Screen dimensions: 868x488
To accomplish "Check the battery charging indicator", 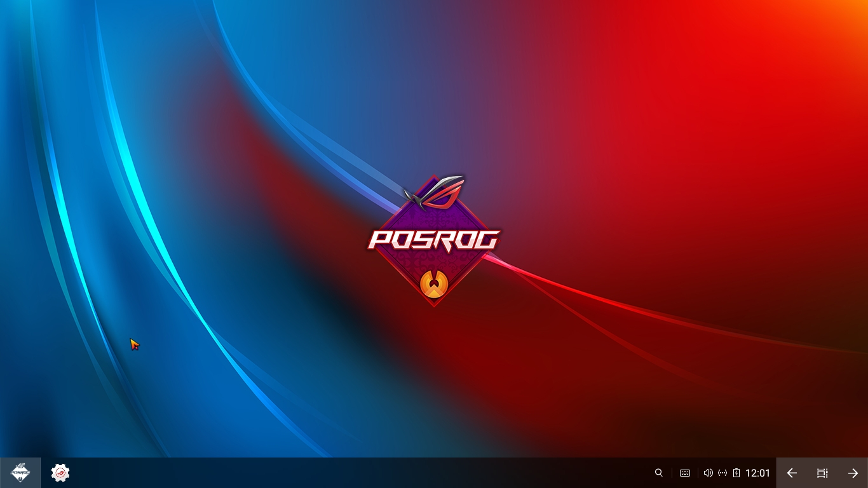I will [x=736, y=473].
